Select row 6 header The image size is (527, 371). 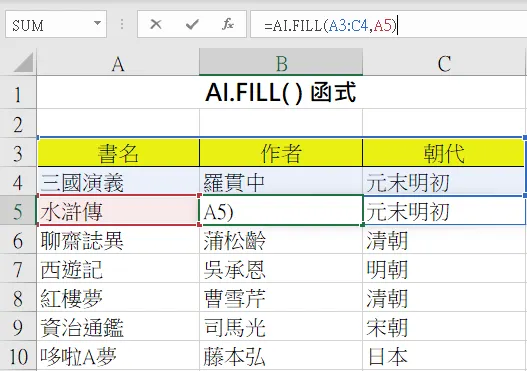click(x=18, y=240)
